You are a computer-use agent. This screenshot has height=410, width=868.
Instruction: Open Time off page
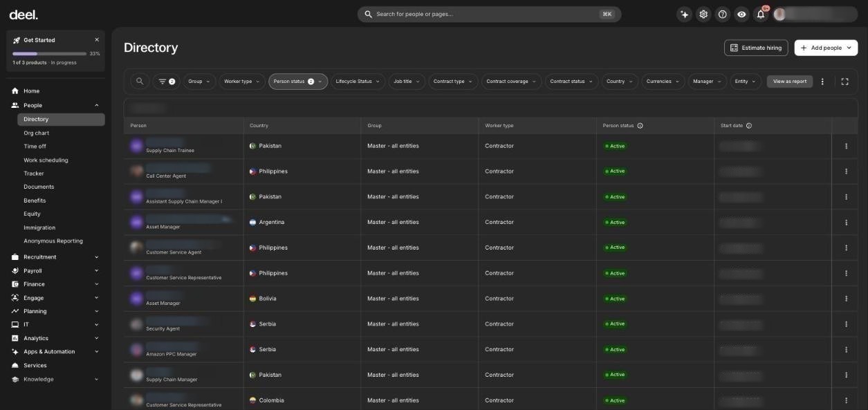35,147
